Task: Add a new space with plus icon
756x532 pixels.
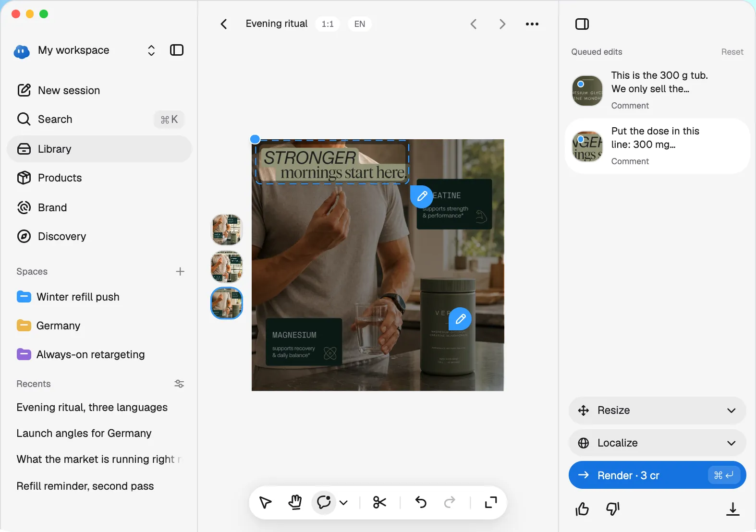Action: pos(180,271)
